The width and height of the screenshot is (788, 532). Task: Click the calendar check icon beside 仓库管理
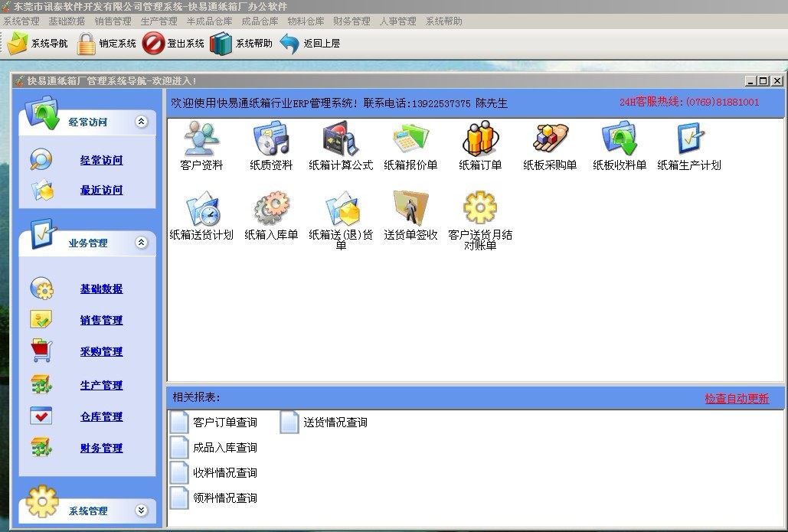pos(41,416)
